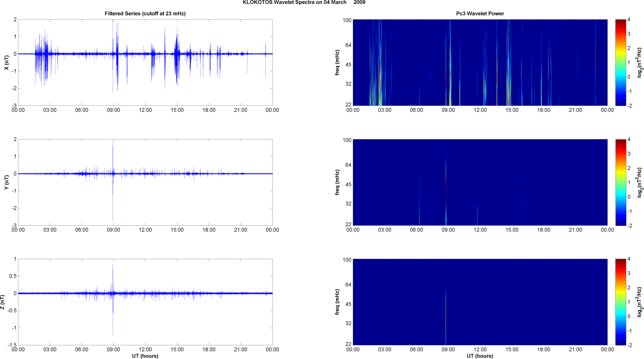This screenshot has width=644, height=359.
Task: Select the Z (nT) axis label
Action: (x=3, y=302)
